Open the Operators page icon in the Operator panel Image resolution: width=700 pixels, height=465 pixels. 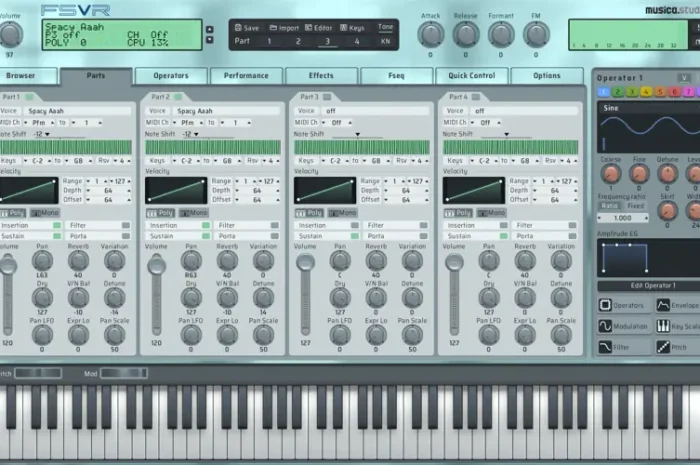point(605,305)
